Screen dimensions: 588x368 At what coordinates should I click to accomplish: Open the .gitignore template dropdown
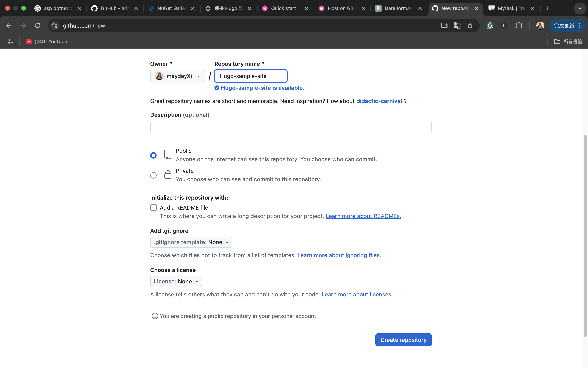(191, 242)
